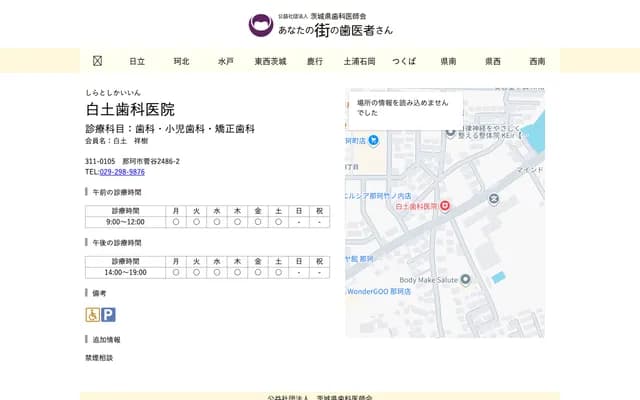640x400 pixels.
Task: Click the Body Make Salute map marker
Action: pyautogui.click(x=465, y=280)
